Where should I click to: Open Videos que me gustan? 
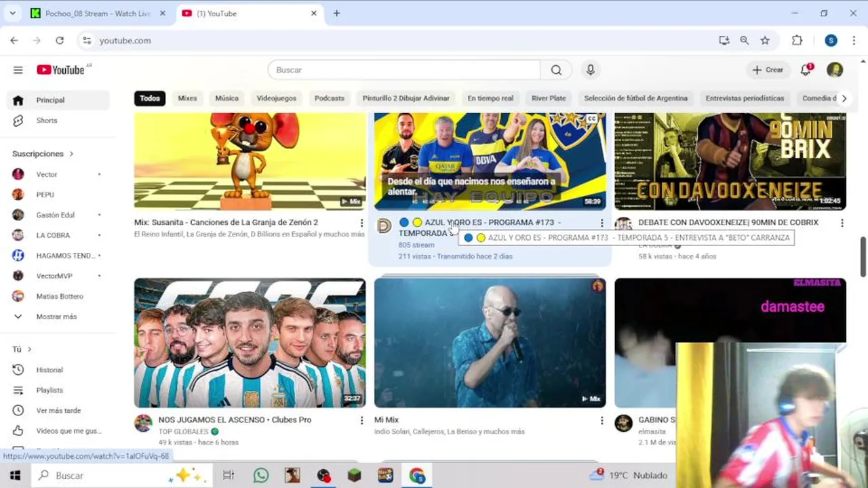[59, 431]
